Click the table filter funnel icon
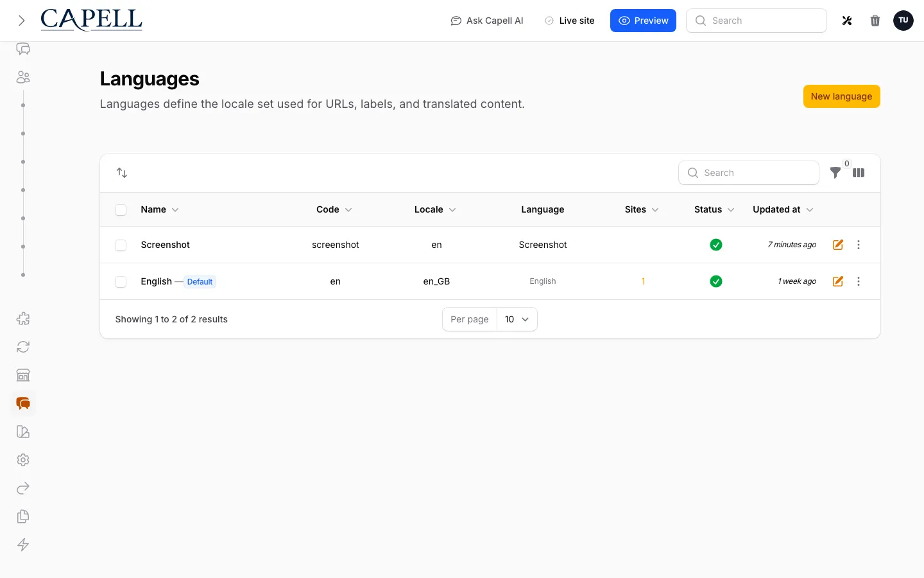Screen dimensions: 924x578 (835, 173)
